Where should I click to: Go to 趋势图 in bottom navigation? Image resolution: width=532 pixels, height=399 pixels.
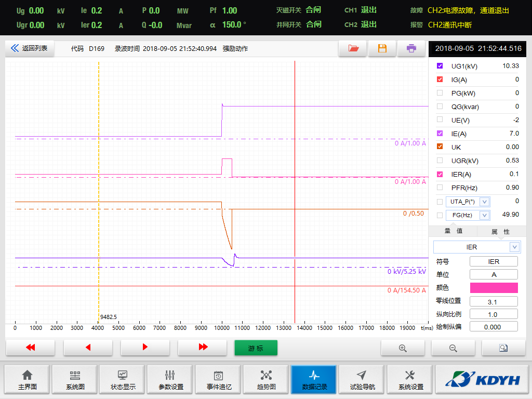coord(266,380)
